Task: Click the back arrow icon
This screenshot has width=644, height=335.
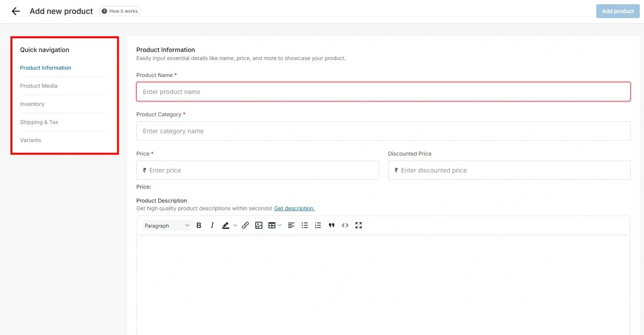Action: click(x=16, y=11)
